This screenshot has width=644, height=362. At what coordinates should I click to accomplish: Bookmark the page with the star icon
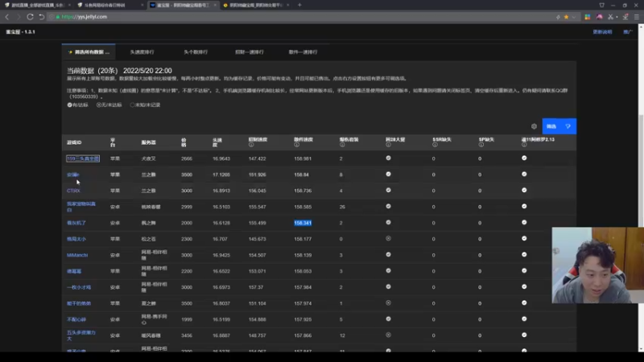(567, 17)
